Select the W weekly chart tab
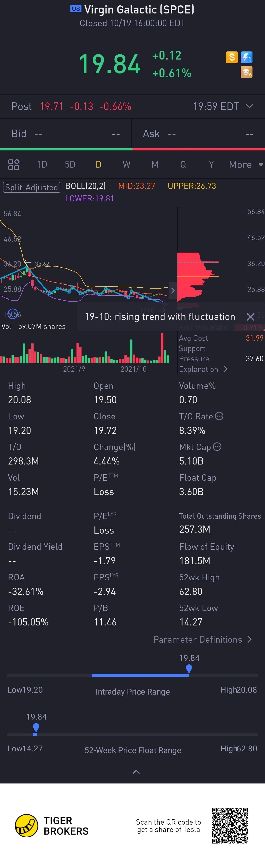This screenshot has height=868, width=265. (x=126, y=164)
